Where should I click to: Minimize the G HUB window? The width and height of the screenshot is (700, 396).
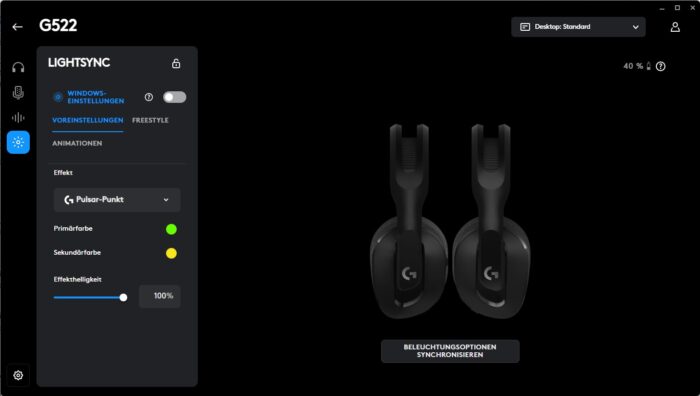(662, 8)
